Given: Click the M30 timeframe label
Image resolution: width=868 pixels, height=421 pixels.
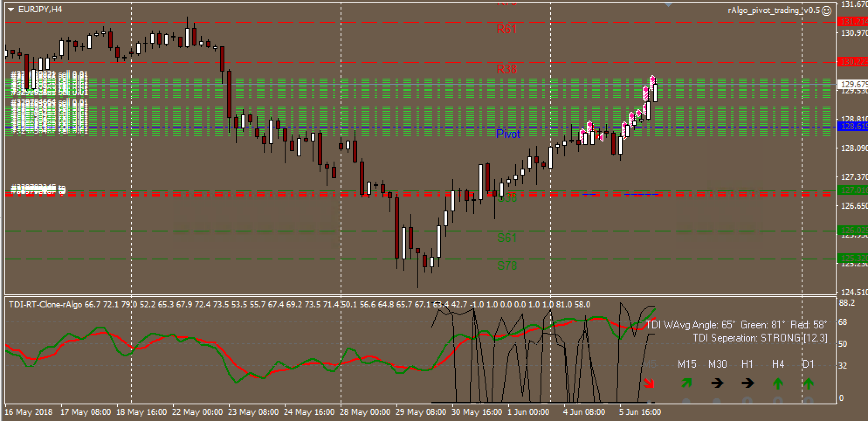Looking at the screenshot, I should coord(717,364).
